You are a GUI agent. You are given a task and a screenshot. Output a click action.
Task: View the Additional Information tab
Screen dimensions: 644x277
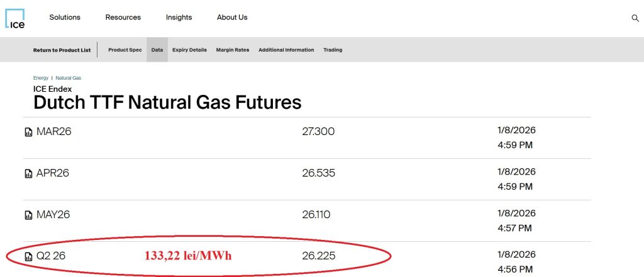click(286, 50)
